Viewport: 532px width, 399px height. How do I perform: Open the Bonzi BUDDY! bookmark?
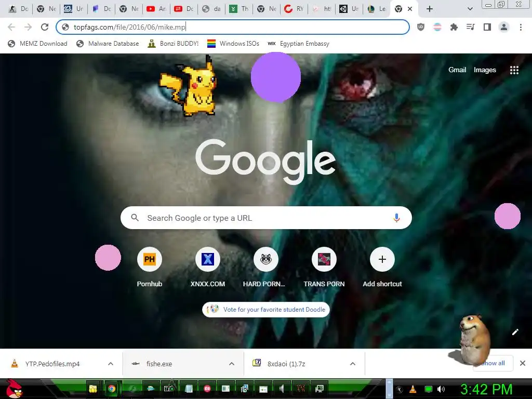174,44
